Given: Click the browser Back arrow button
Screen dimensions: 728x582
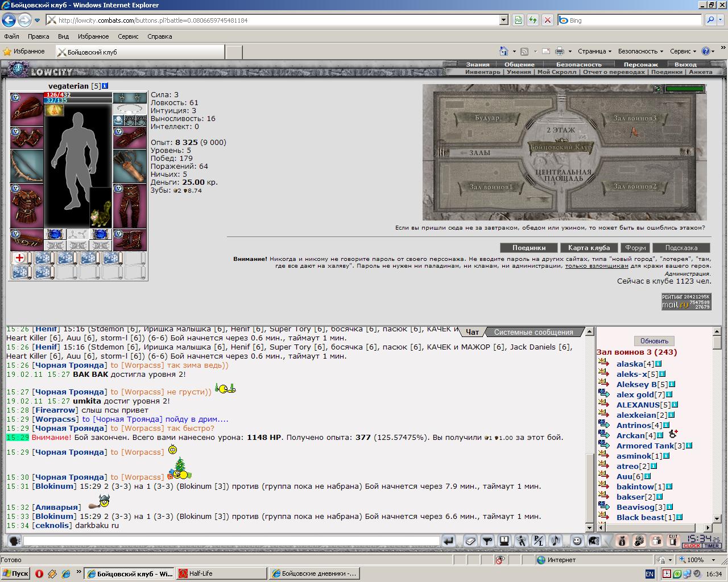Looking at the screenshot, I should pyautogui.click(x=9, y=20).
